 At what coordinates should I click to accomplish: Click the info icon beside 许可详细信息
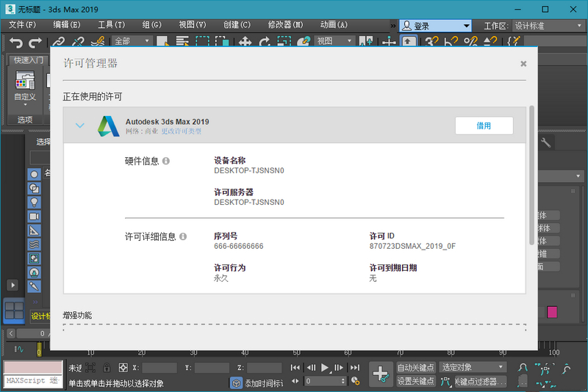[x=183, y=236]
